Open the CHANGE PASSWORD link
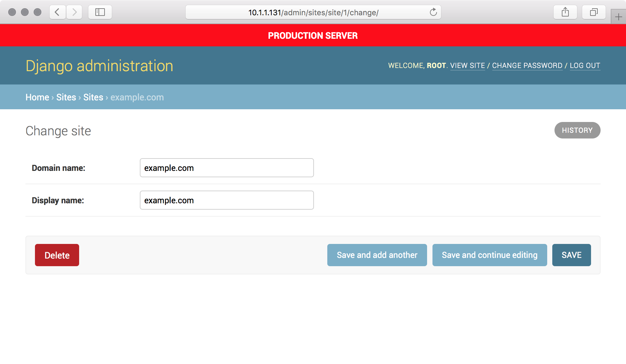The height and width of the screenshot is (364, 626). point(527,65)
